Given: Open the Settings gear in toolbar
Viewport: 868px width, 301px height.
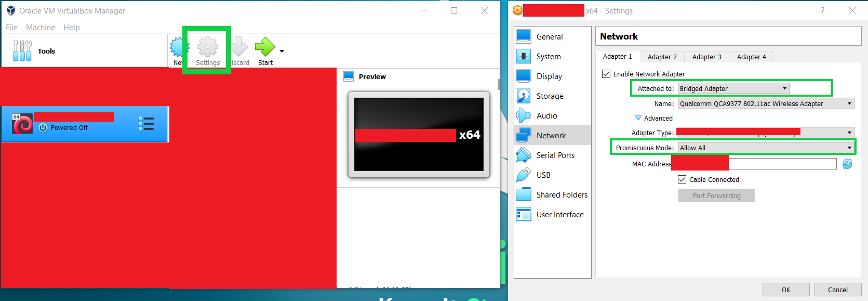Looking at the screenshot, I should pyautogui.click(x=208, y=48).
